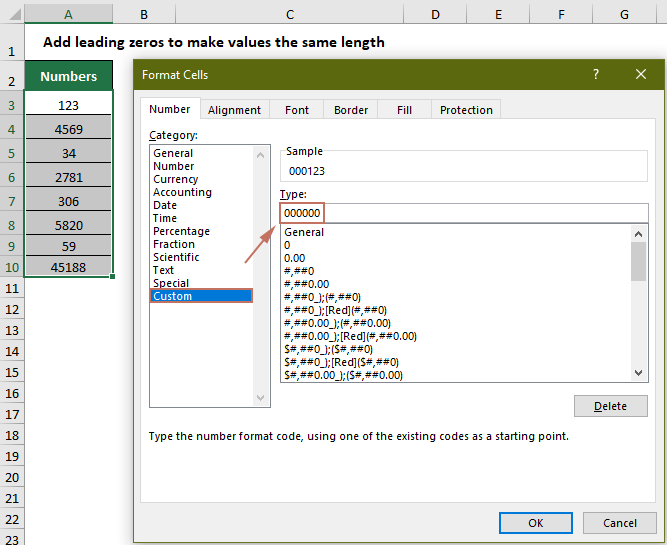Click the selection fill handle below 45188
667x545 pixels.
(112, 277)
